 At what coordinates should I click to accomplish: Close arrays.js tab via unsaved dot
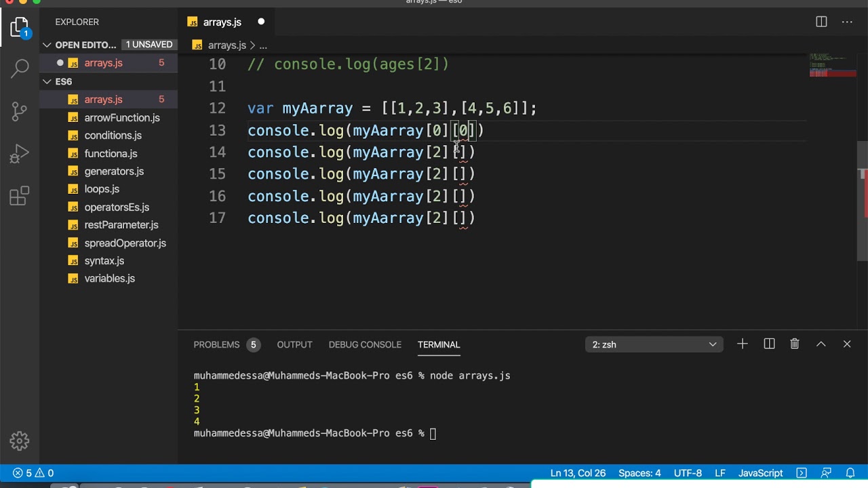coord(261,22)
